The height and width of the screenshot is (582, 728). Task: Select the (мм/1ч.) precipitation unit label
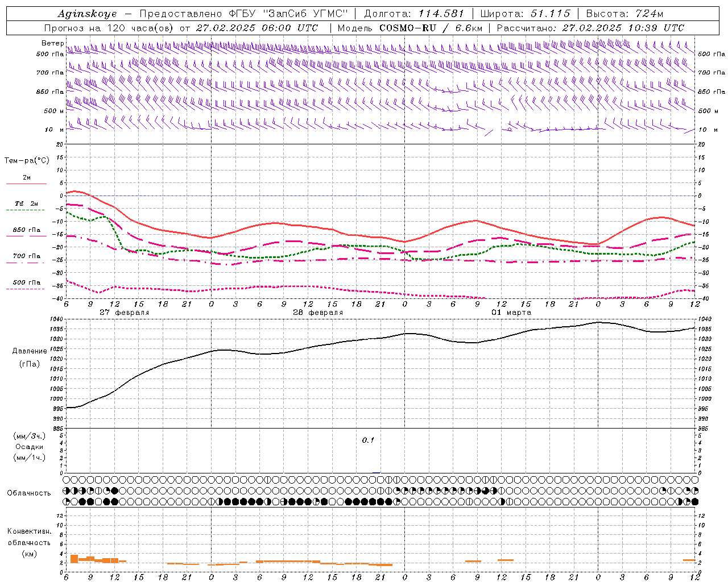pyautogui.click(x=30, y=458)
